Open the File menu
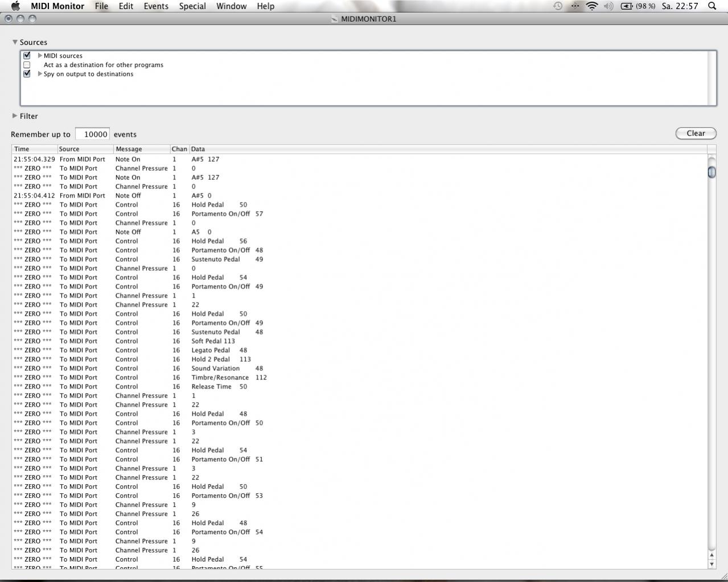Screen dimensions: 728x582 [102, 6]
